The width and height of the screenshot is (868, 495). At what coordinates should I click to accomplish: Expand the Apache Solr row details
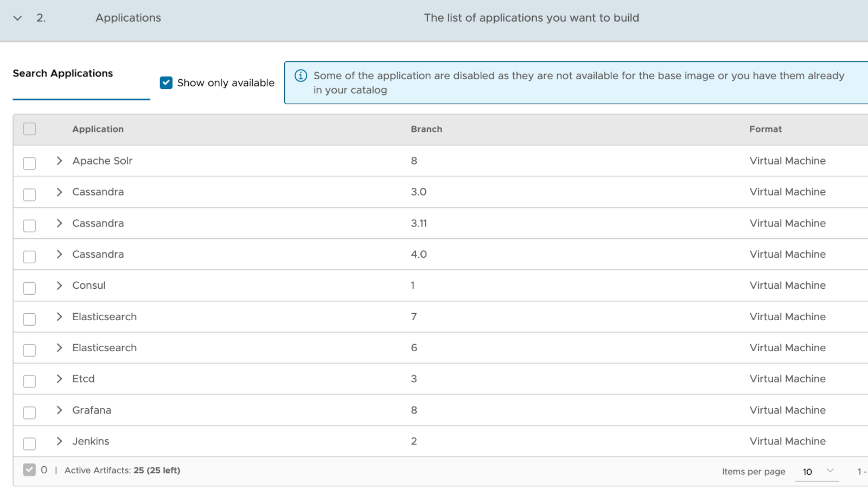coord(59,161)
